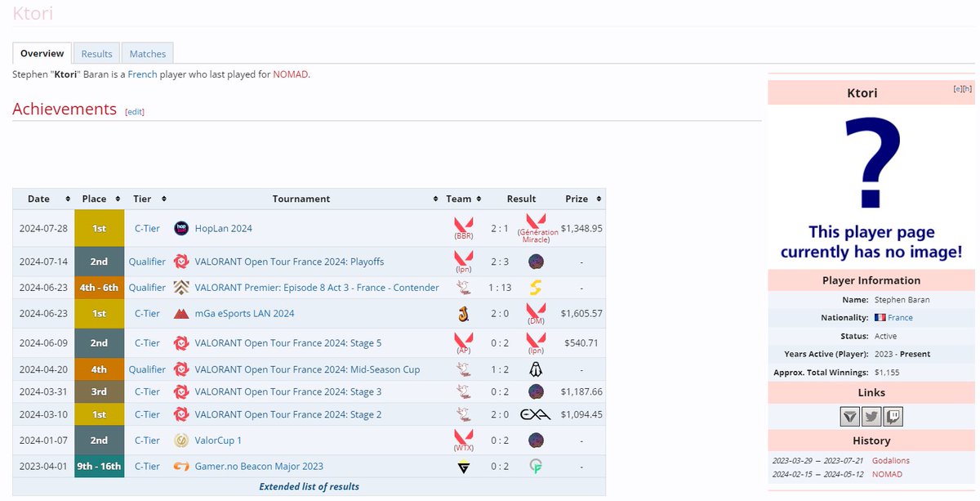Click the Open Tour France Stage 3 icon
The width and height of the screenshot is (980, 501).
coord(181,391)
